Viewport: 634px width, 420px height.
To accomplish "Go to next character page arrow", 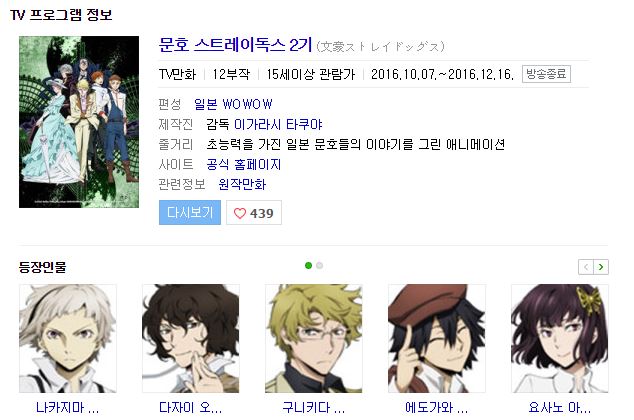I will [601, 267].
